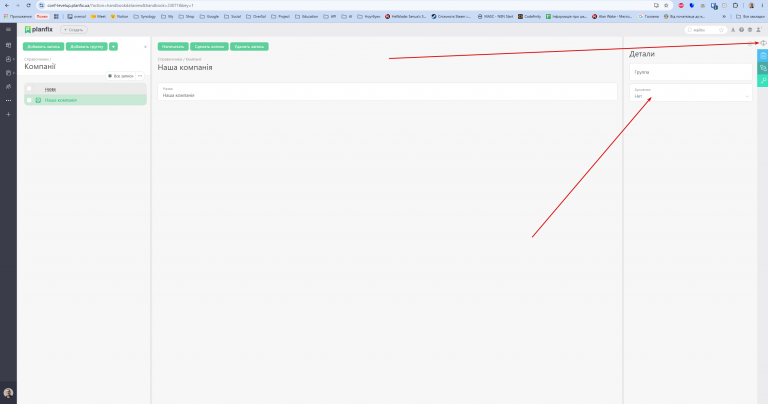The height and width of the screenshot is (404, 768).
Task: Click the Добавить группу button
Action: pyautogui.click(x=87, y=47)
